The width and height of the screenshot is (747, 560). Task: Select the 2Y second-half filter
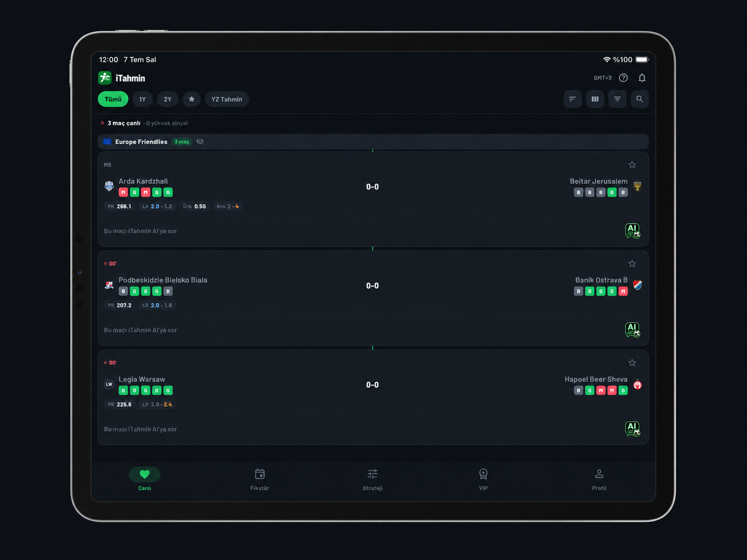coord(168,99)
